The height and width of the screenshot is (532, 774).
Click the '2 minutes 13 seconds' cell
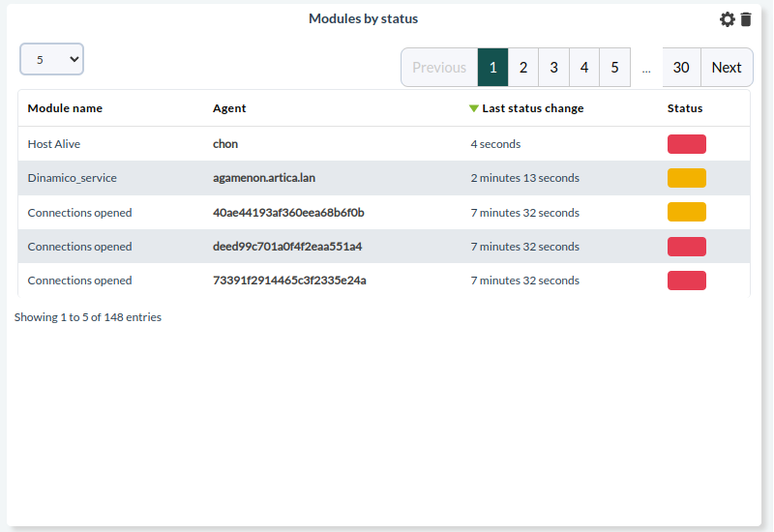point(524,178)
